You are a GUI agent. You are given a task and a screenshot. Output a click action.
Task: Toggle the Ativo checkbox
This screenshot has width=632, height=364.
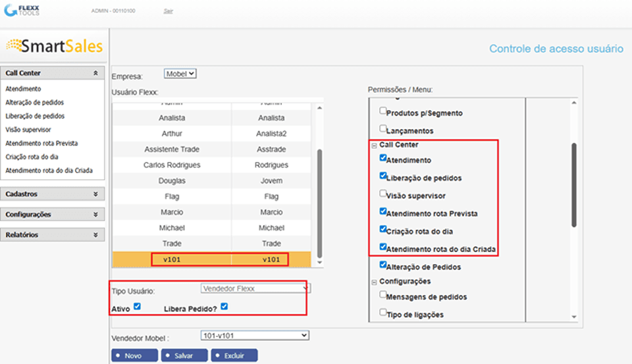(137, 306)
